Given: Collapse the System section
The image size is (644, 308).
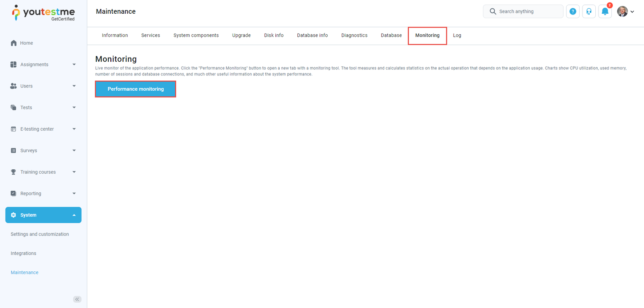Looking at the screenshot, I should pyautogui.click(x=74, y=215).
